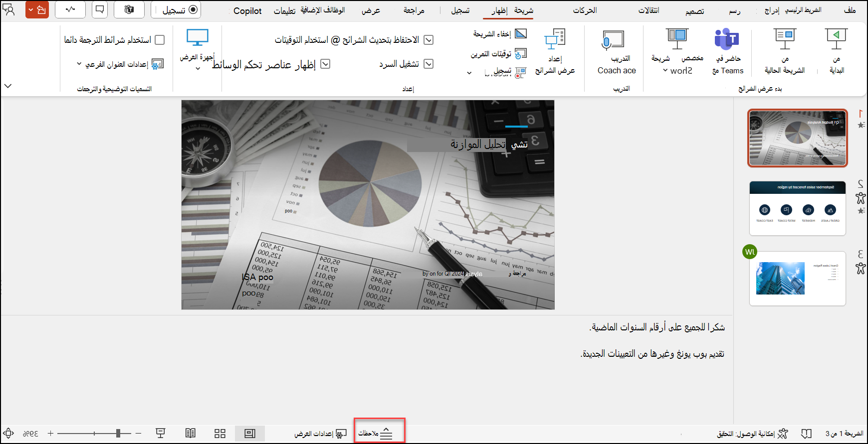Image resolution: width=868 pixels, height=444 pixels.
Task: Click the fit slide to window icon
Action: click(8, 434)
